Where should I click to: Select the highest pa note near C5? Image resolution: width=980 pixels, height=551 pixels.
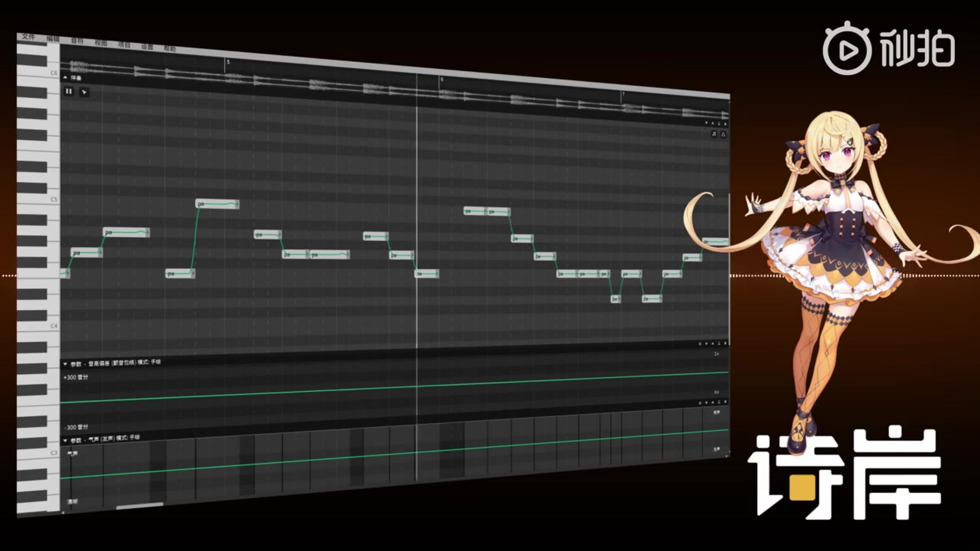coord(218,204)
